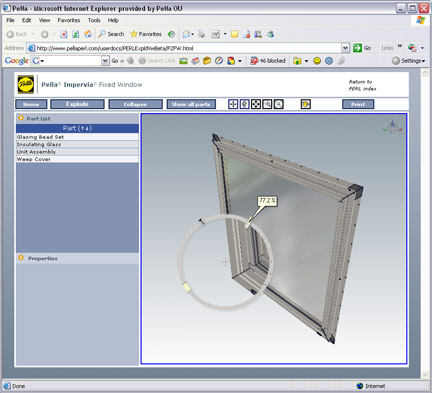
Task: Select Insulating Glass in part list
Action: pyautogui.click(x=77, y=144)
